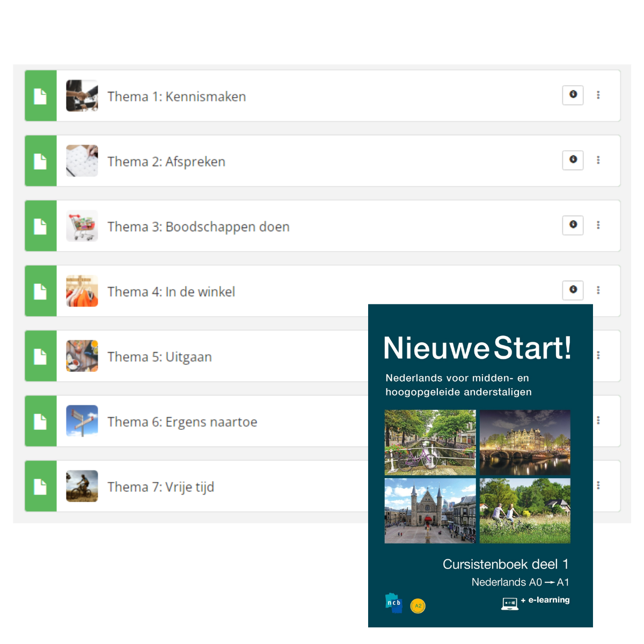Click the green page icon for Thema 1
Viewport: 644px width, 644px height.
coord(40,96)
